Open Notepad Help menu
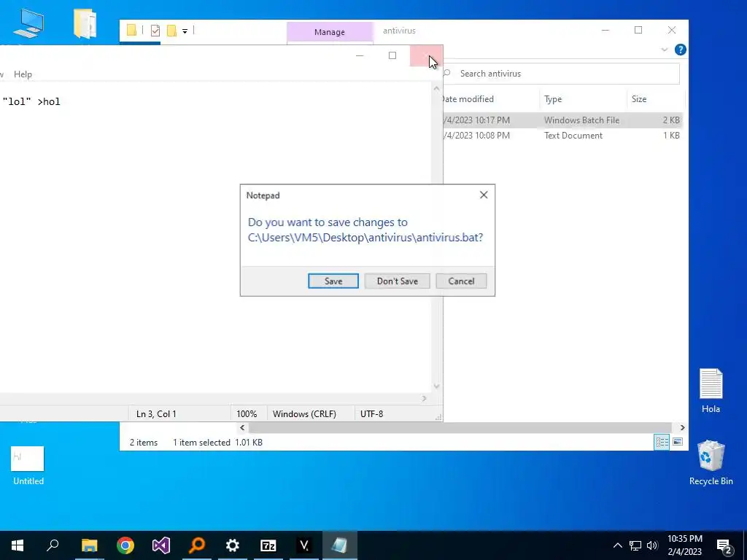747x560 pixels. 23,74
